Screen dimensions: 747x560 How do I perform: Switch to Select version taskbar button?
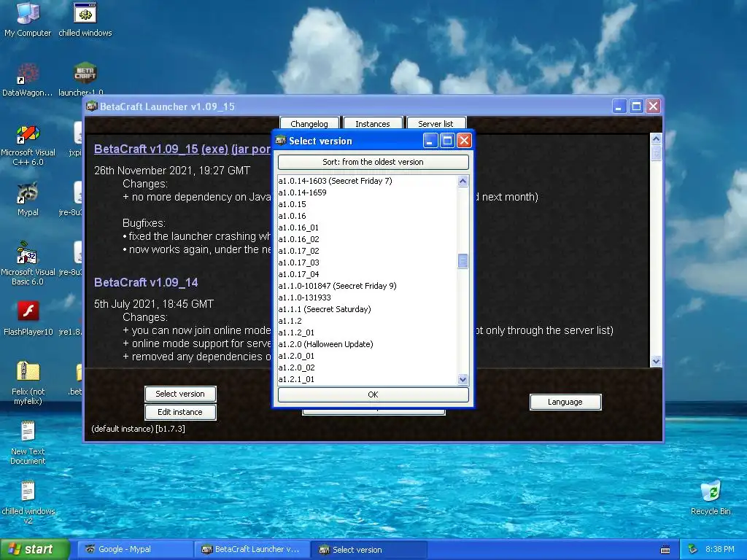tap(368, 549)
